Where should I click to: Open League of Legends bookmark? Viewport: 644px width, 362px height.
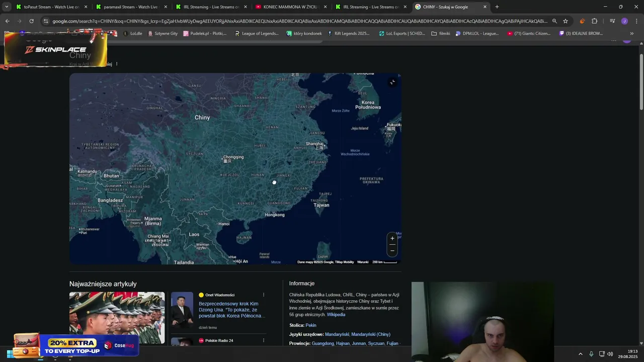(x=257, y=34)
